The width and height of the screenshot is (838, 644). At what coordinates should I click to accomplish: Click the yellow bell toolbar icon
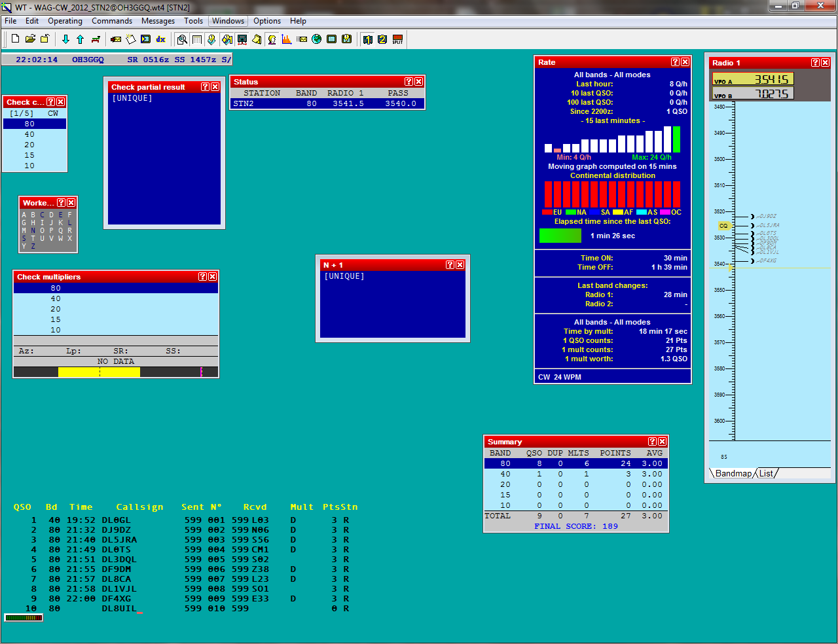(257, 39)
